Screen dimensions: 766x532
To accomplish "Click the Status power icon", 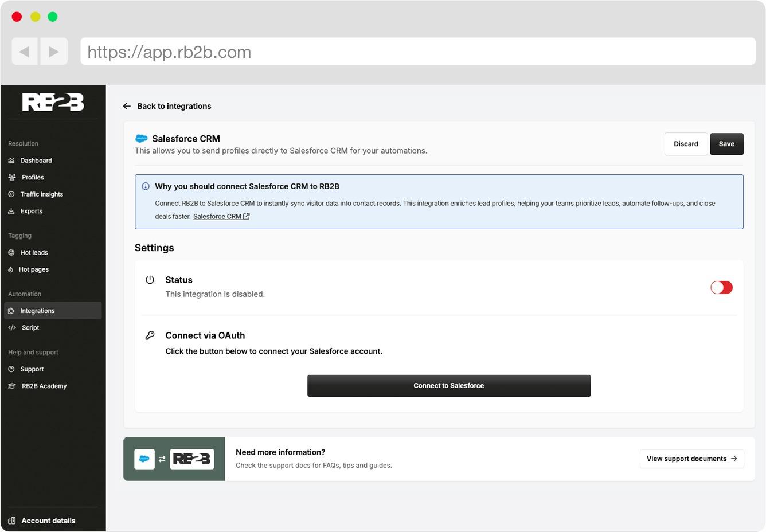I will tap(150, 280).
